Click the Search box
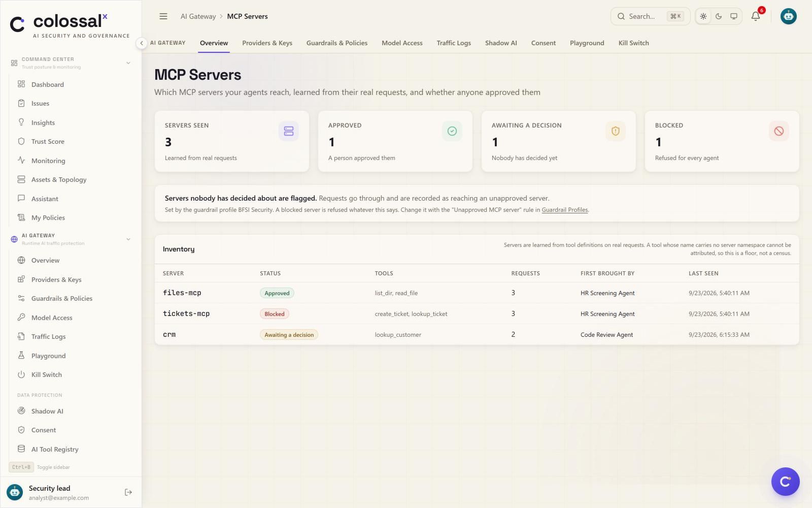 point(650,16)
